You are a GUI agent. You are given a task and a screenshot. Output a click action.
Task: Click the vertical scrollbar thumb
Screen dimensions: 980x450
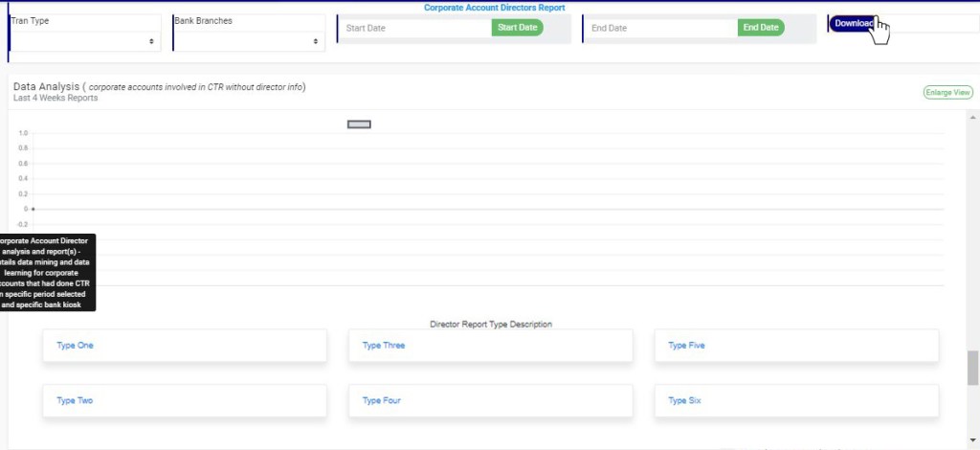tap(972, 367)
